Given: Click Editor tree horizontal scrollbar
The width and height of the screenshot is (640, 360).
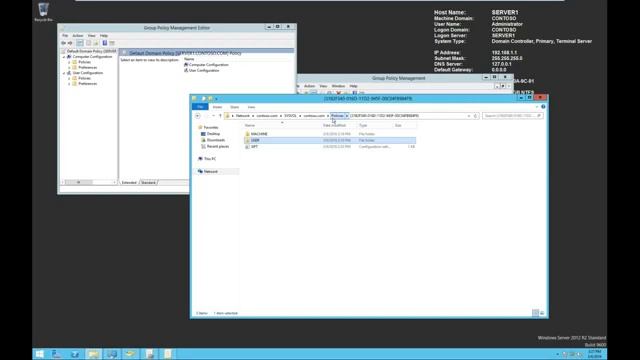Looking at the screenshot, I should click(89, 182).
